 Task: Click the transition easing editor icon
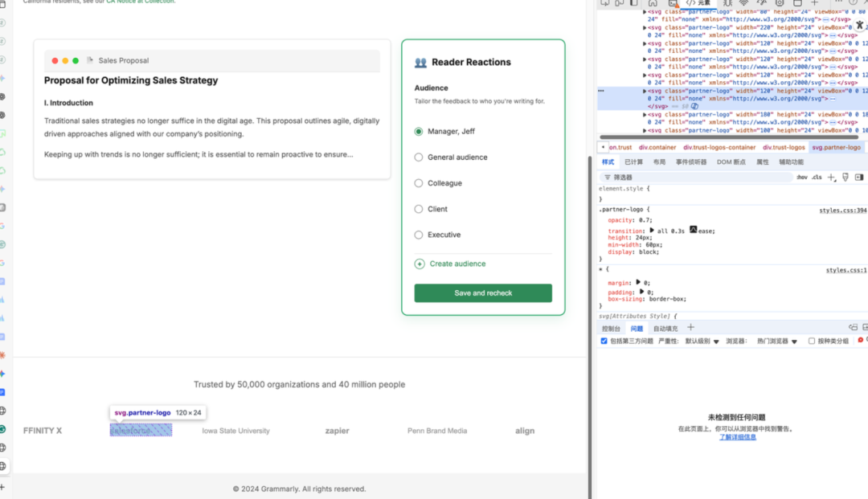click(x=693, y=230)
